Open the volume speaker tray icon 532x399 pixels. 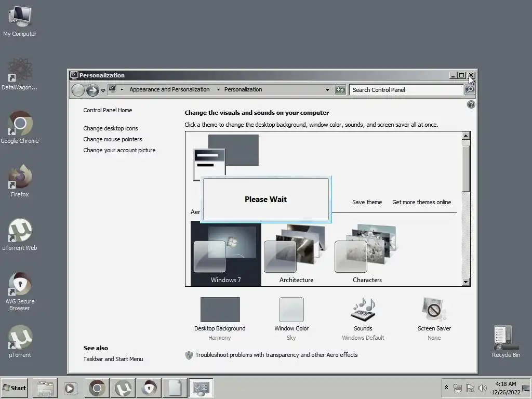click(482, 388)
